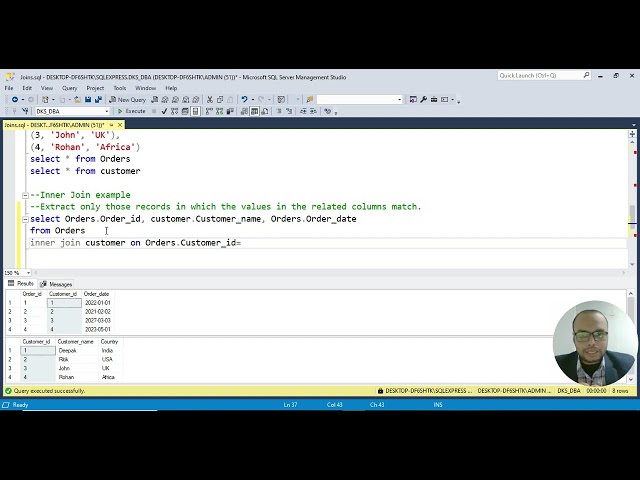Open the Query Options icon
The height and width of the screenshot is (480, 640).
pos(185,111)
